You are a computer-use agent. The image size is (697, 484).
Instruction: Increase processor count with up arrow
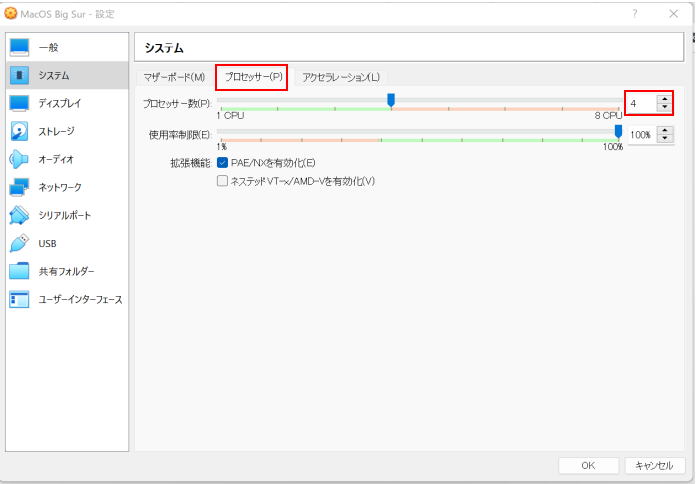coord(665,100)
